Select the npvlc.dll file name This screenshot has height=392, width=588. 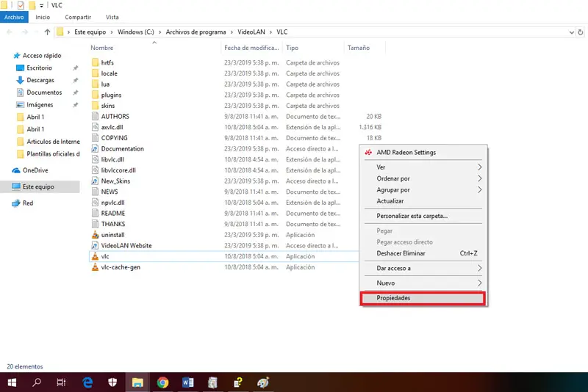tap(112, 203)
